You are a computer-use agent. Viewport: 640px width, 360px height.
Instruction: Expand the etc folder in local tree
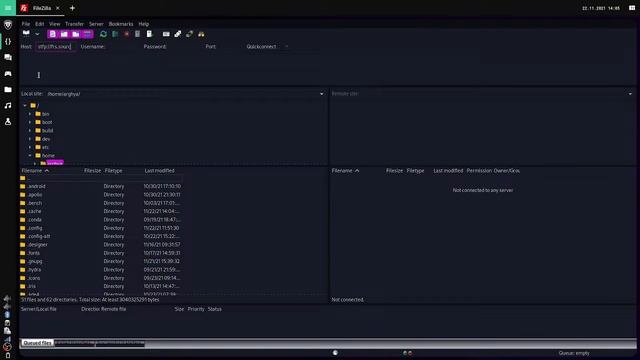(x=30, y=147)
